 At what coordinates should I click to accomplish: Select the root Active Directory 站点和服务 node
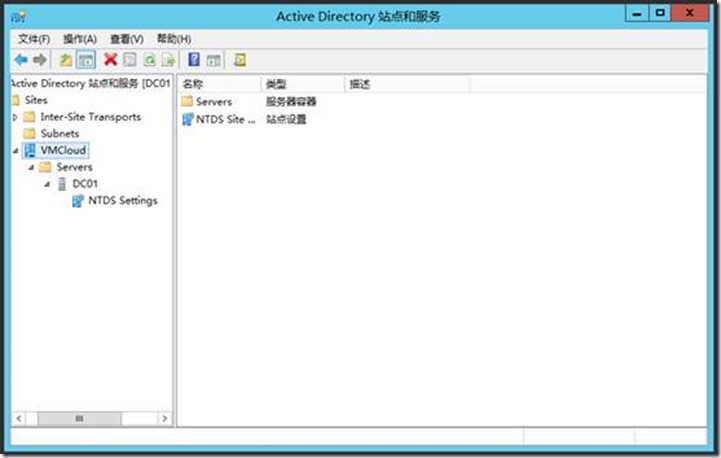coord(91,83)
